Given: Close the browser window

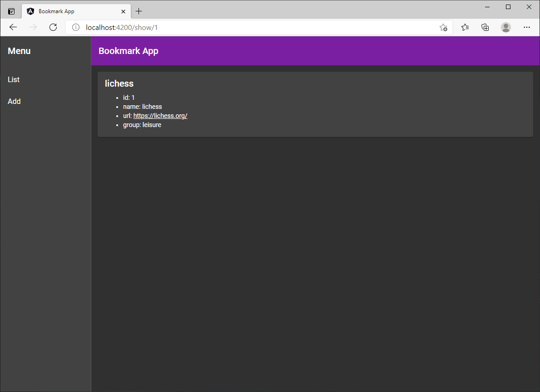Looking at the screenshot, I should tap(529, 7).
